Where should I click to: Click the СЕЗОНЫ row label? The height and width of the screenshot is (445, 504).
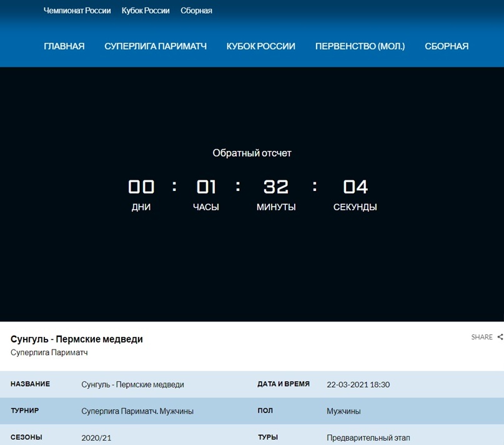(26, 438)
